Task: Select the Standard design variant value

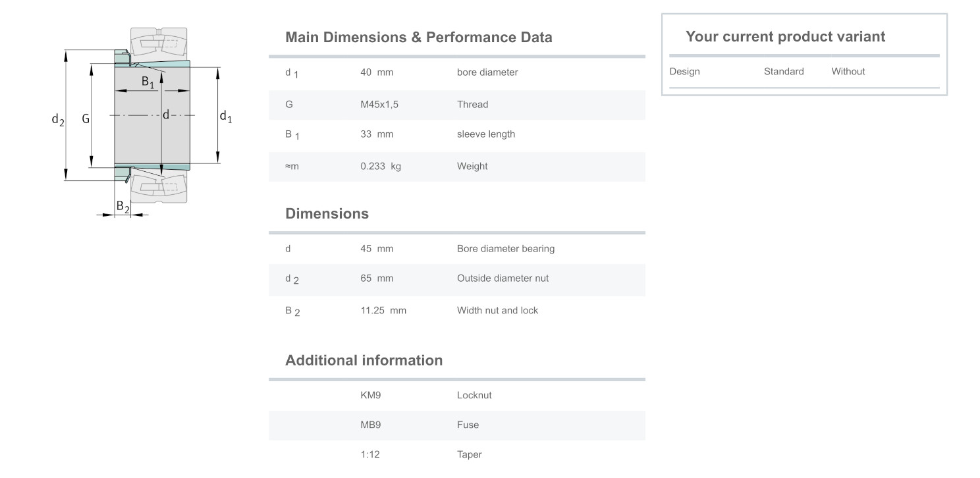Action: 784,72
